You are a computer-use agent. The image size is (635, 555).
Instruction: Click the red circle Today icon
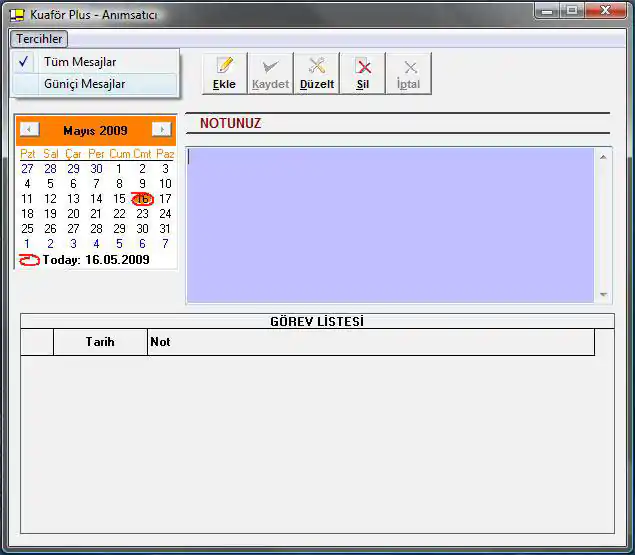click(29, 260)
